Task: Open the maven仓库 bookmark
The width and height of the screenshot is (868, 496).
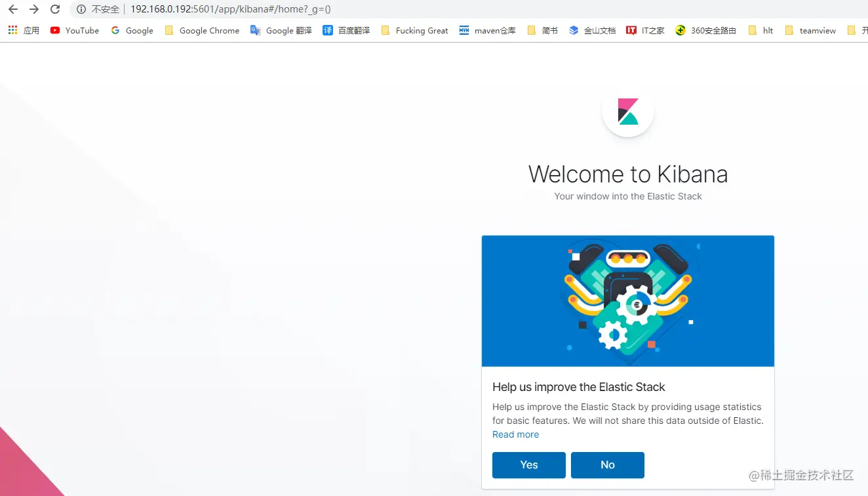Action: point(487,30)
